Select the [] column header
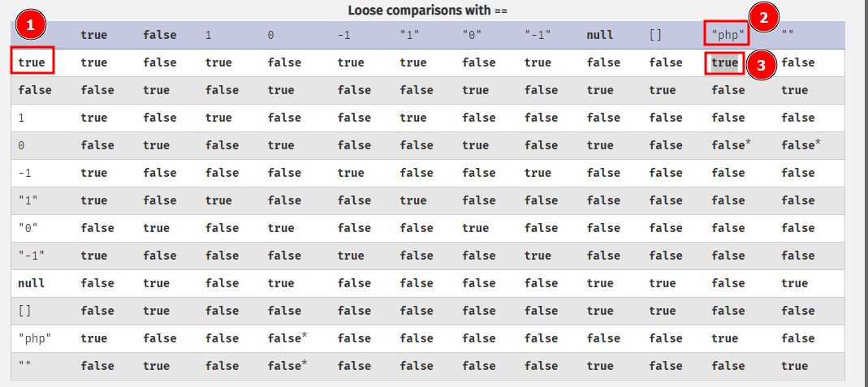Viewport: 868px width, 387px height. click(655, 35)
